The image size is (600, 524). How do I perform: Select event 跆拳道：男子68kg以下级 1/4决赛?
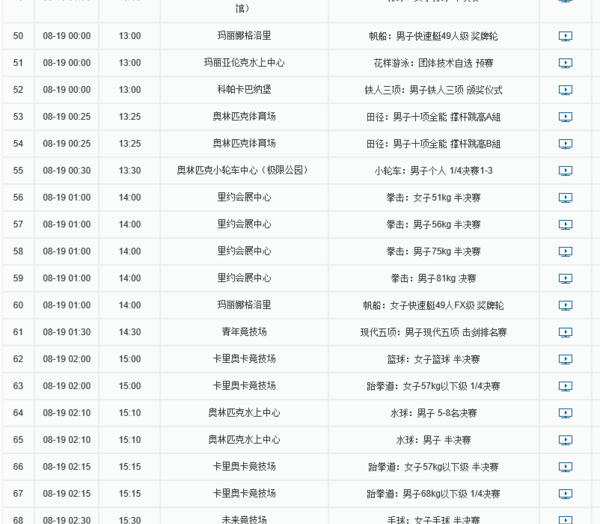click(433, 494)
